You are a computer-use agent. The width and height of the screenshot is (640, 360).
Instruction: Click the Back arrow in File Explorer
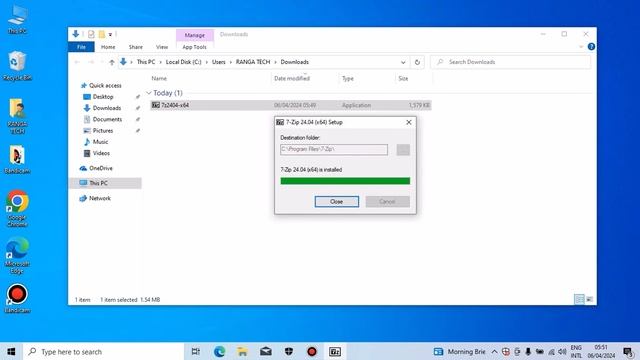click(78, 62)
